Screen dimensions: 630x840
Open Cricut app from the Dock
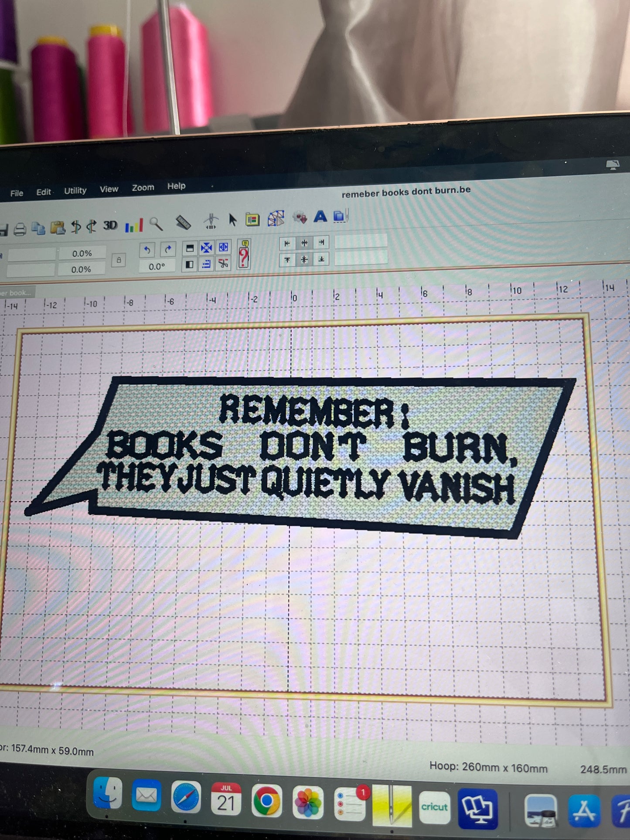(434, 807)
